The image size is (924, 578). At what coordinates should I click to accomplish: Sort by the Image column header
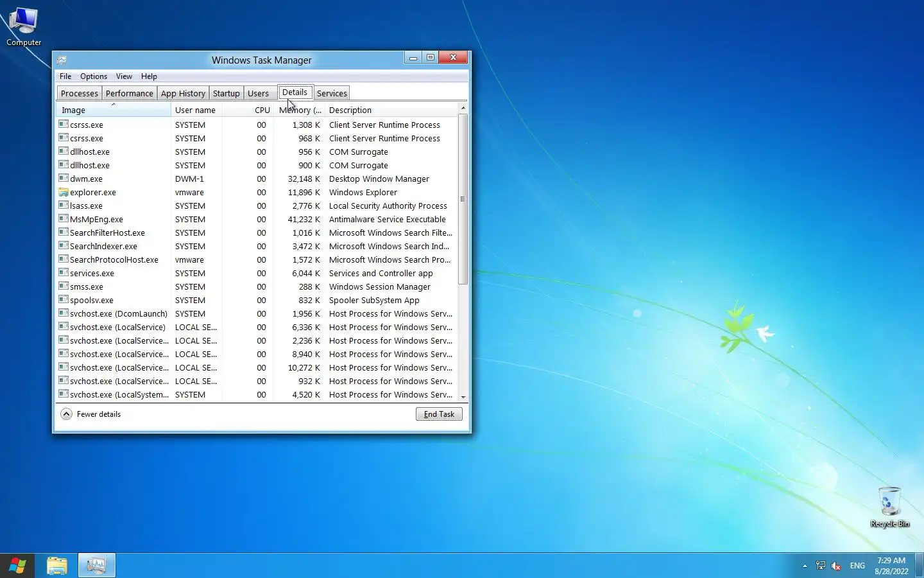point(114,110)
